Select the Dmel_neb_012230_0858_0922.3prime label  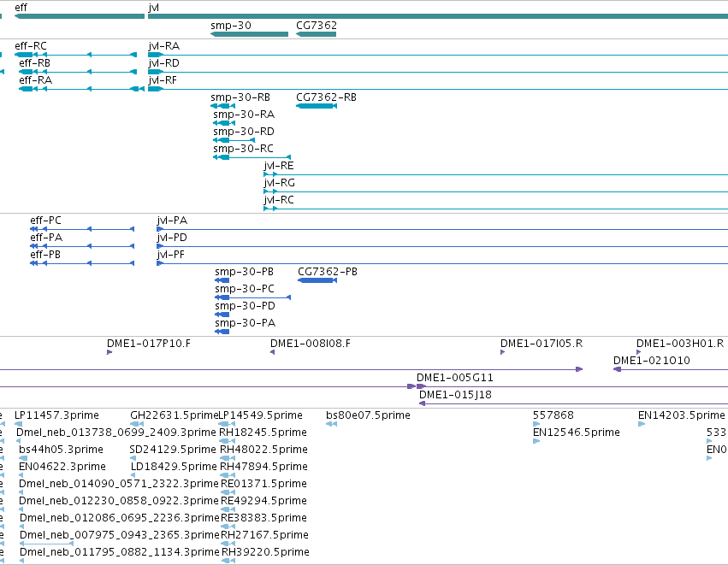point(118,502)
